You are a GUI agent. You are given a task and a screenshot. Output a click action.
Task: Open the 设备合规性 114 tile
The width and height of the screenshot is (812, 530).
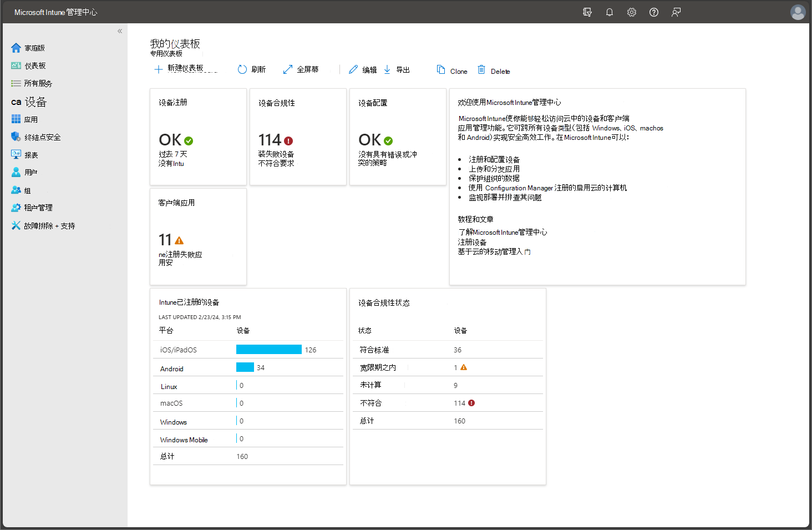coord(298,137)
